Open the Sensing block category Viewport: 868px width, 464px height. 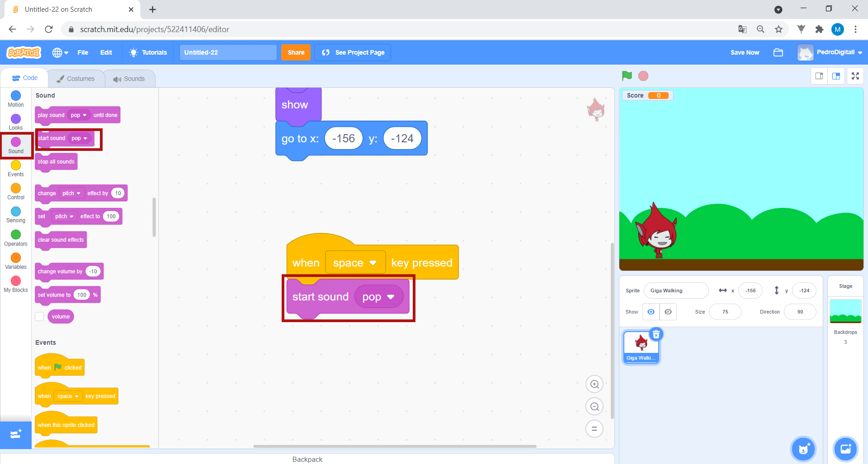click(x=16, y=215)
